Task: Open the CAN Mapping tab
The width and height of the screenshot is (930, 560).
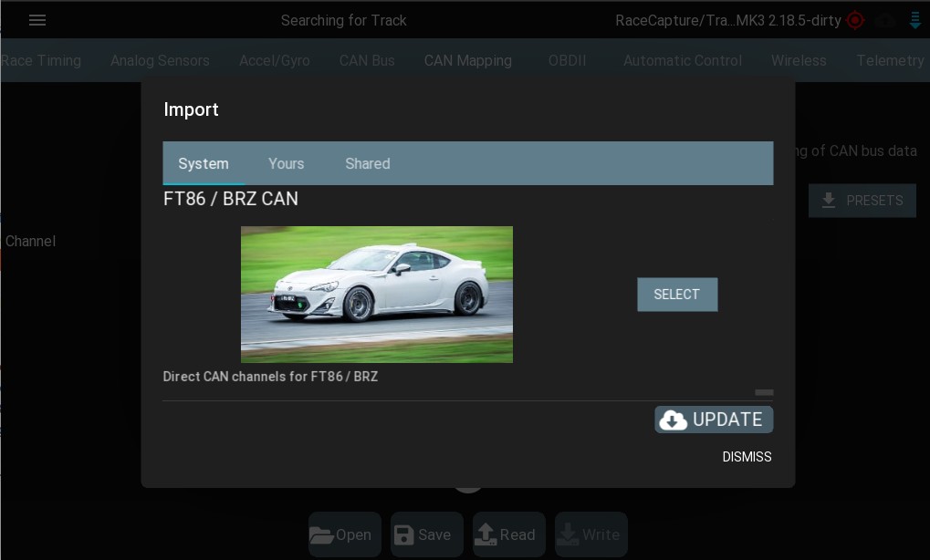Action: pyautogui.click(x=468, y=60)
